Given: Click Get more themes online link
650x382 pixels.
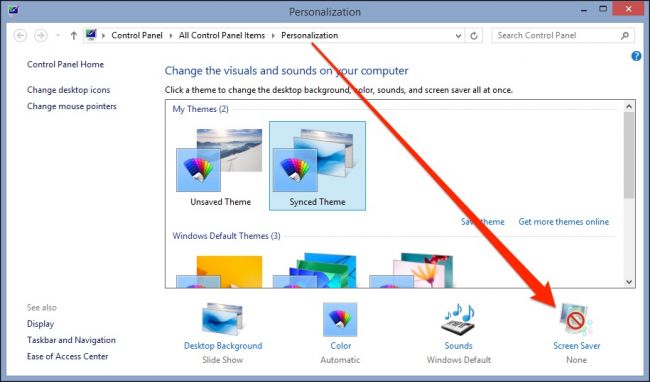Looking at the screenshot, I should (x=564, y=222).
